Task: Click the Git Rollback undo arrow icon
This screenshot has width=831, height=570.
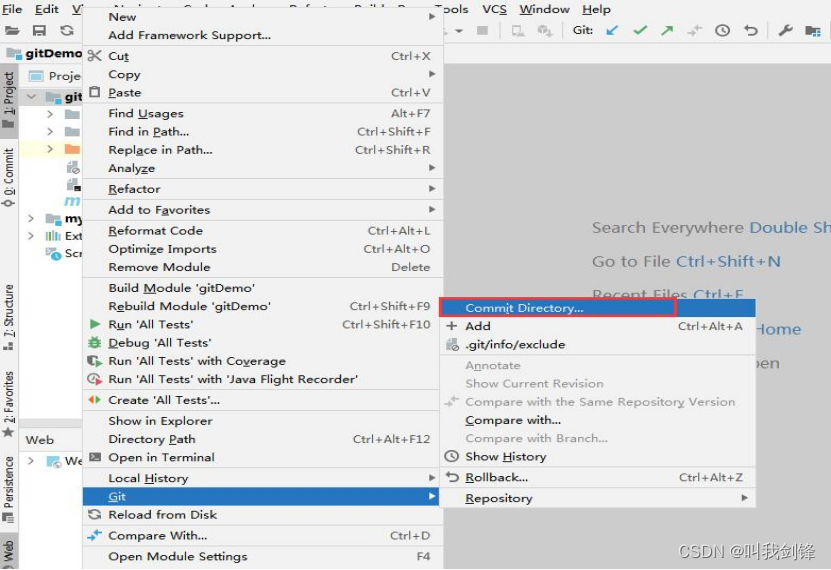Action: click(x=750, y=31)
